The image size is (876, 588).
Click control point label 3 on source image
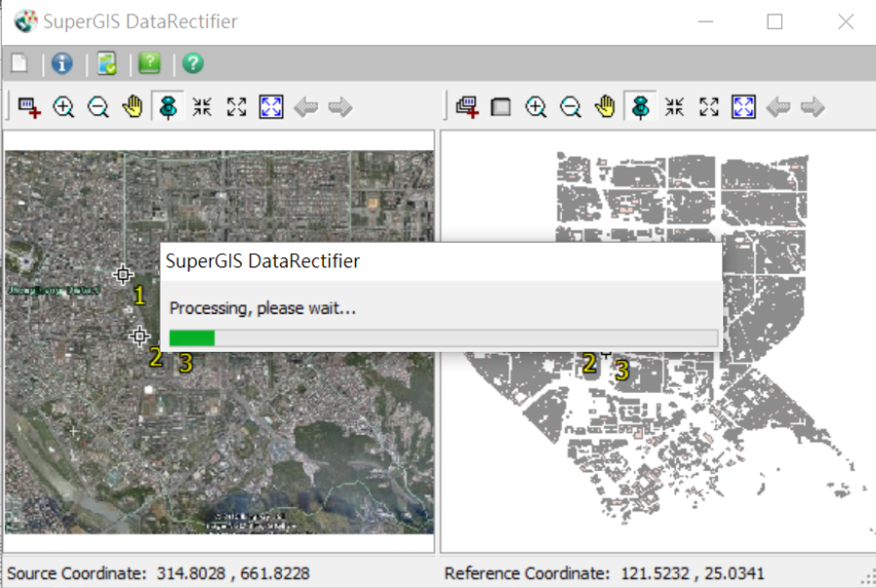(186, 363)
